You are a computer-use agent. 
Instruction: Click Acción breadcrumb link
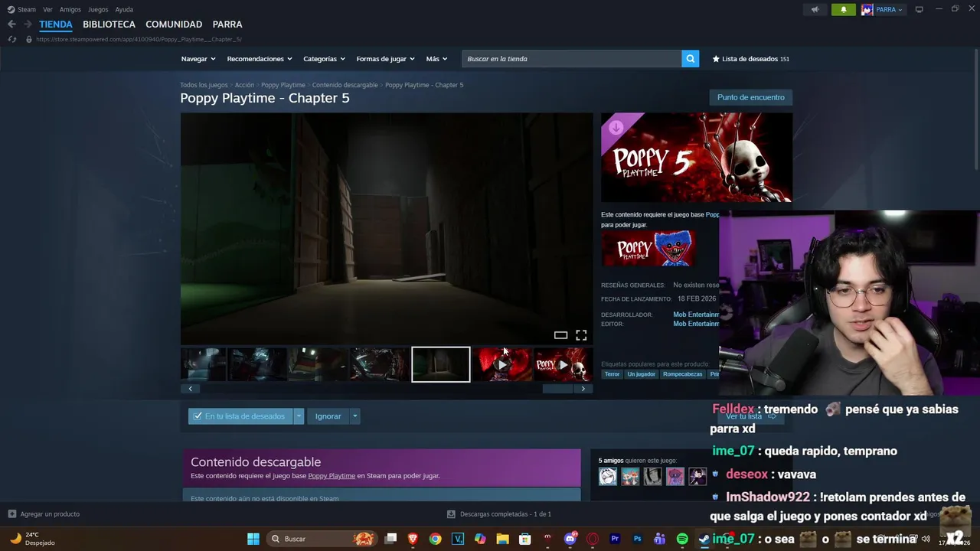coord(244,85)
